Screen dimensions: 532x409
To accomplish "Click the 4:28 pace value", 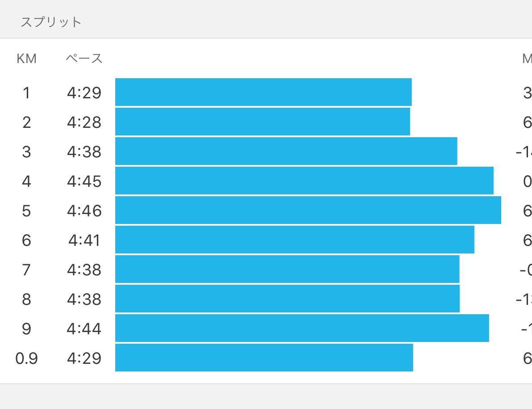I will (84, 122).
